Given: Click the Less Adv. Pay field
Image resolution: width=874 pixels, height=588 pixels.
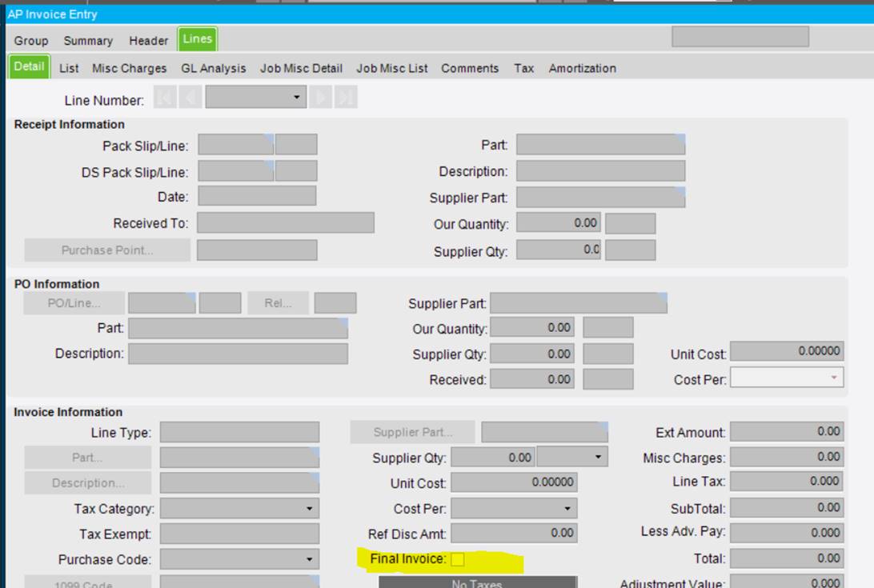Looking at the screenshot, I should click(x=787, y=532).
